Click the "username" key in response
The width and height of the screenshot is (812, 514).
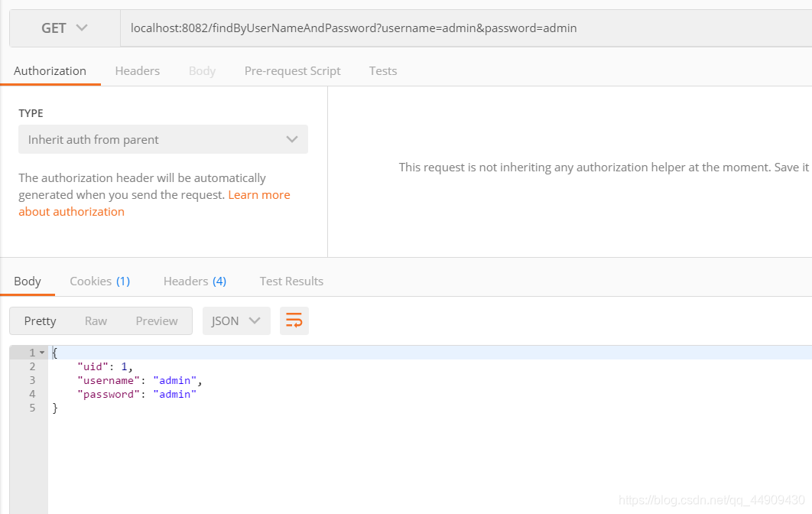coord(109,381)
